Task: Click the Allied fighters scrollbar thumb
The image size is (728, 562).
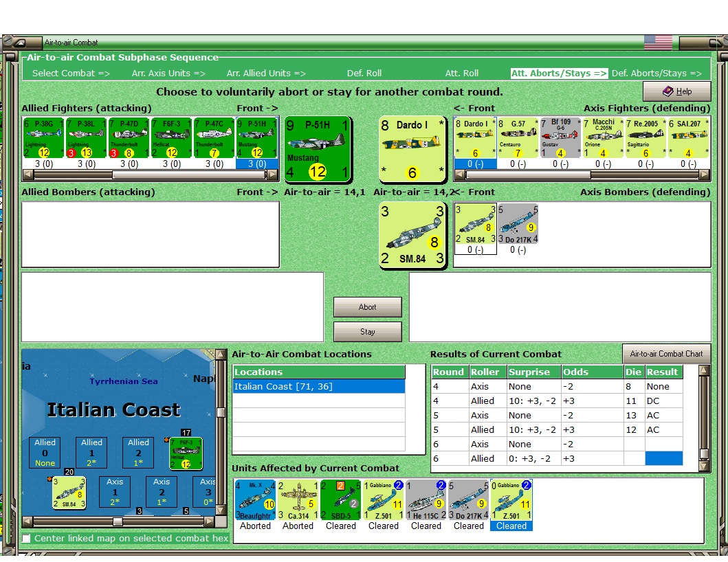Action: (189, 175)
